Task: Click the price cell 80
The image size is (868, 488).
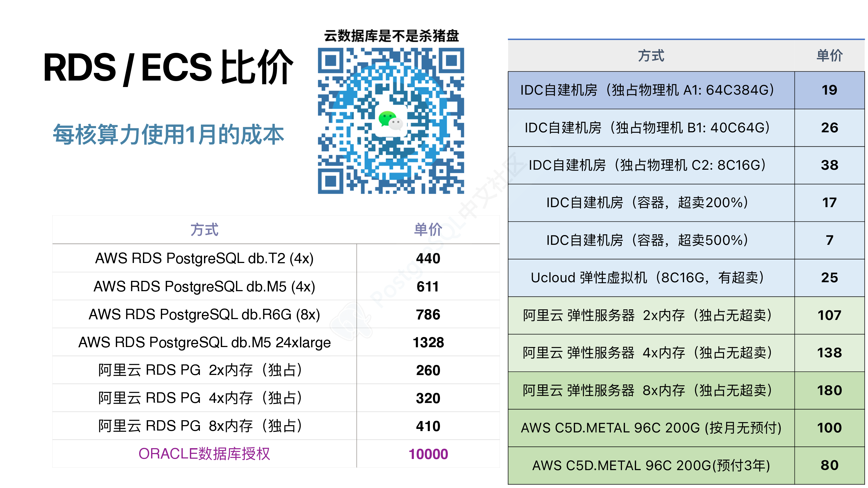Action: 829,465
